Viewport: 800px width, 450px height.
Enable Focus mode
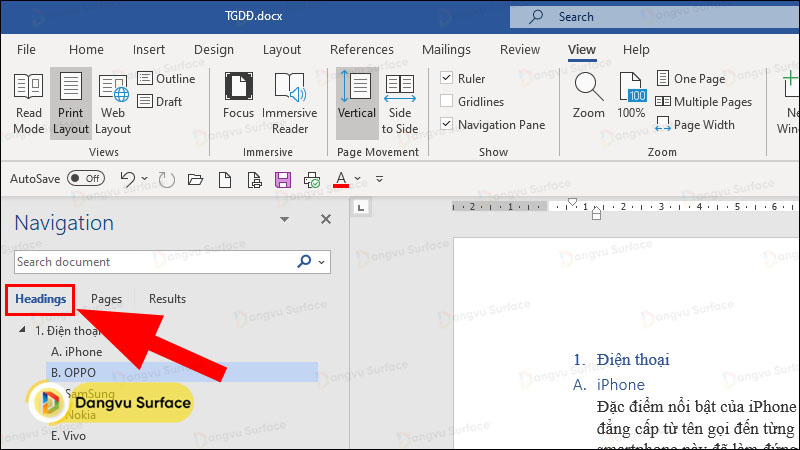tap(238, 96)
